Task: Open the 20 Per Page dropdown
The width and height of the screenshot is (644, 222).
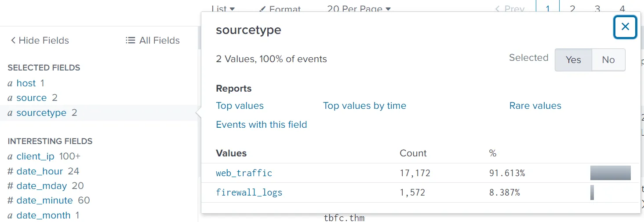Action: [x=359, y=9]
